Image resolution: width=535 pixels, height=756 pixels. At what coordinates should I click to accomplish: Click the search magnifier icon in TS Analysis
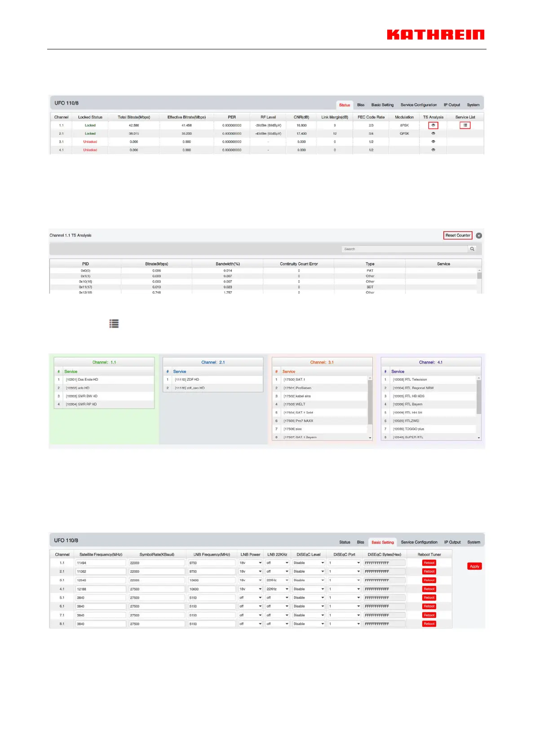click(x=472, y=249)
